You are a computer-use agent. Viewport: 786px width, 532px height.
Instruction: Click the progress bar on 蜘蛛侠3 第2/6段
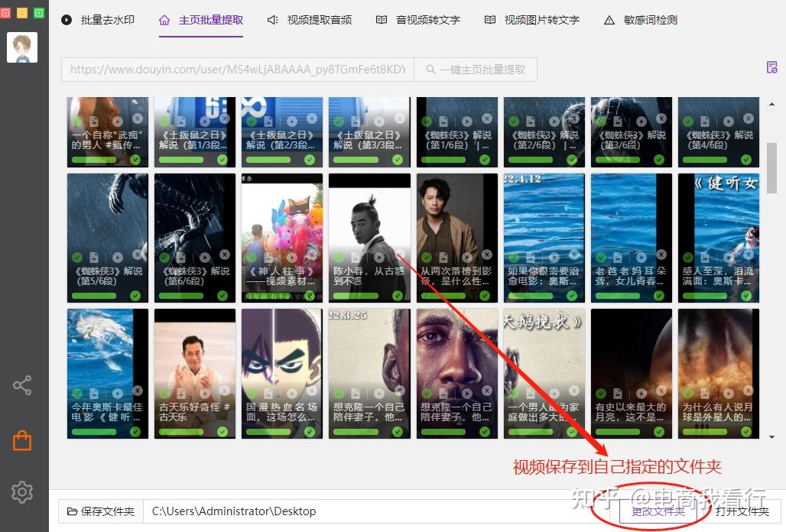coord(531,160)
